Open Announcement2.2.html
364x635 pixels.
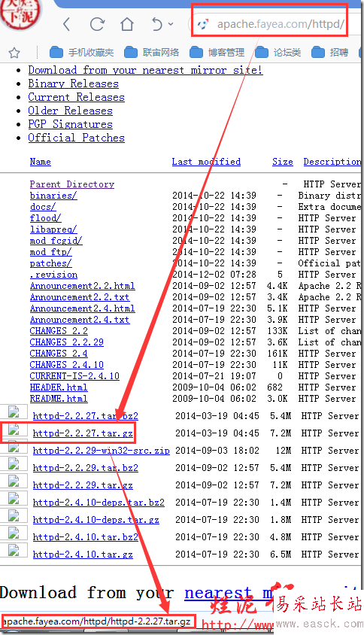tap(82, 286)
